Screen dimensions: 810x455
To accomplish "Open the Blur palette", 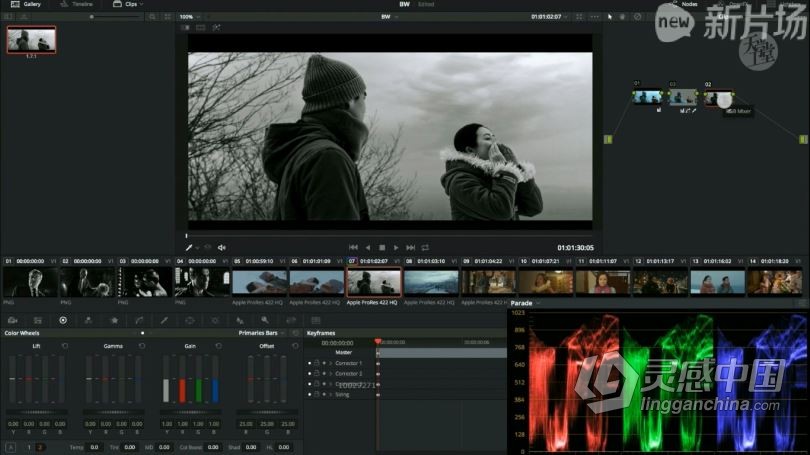I will click(240, 320).
